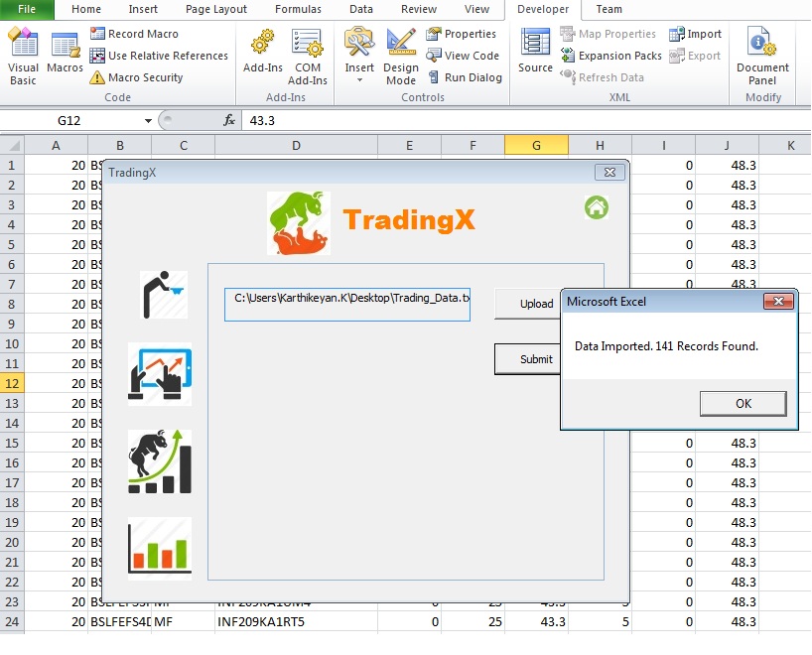The width and height of the screenshot is (812, 655).
Task: Click the Insert Function fx button
Action: pyautogui.click(x=229, y=121)
